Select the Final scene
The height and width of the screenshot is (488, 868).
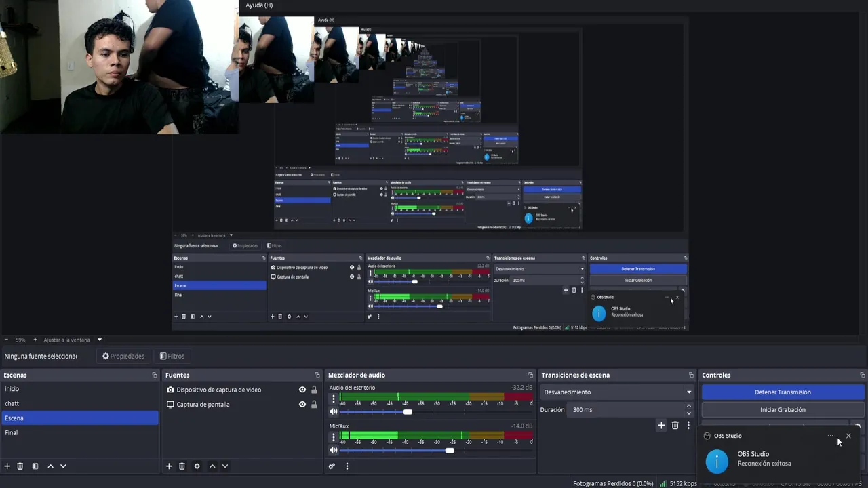(80, 432)
